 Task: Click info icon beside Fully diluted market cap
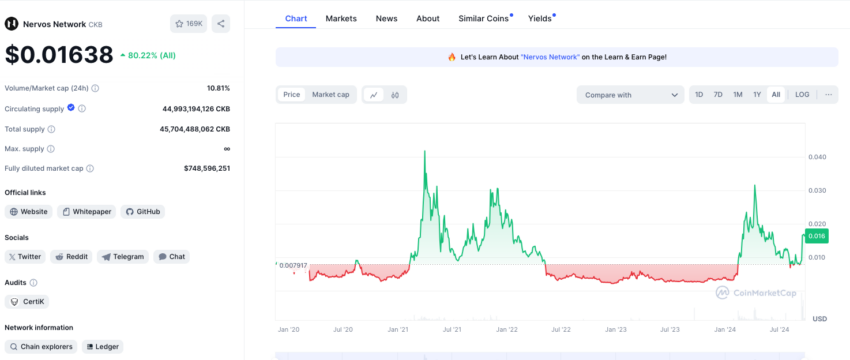(x=90, y=169)
